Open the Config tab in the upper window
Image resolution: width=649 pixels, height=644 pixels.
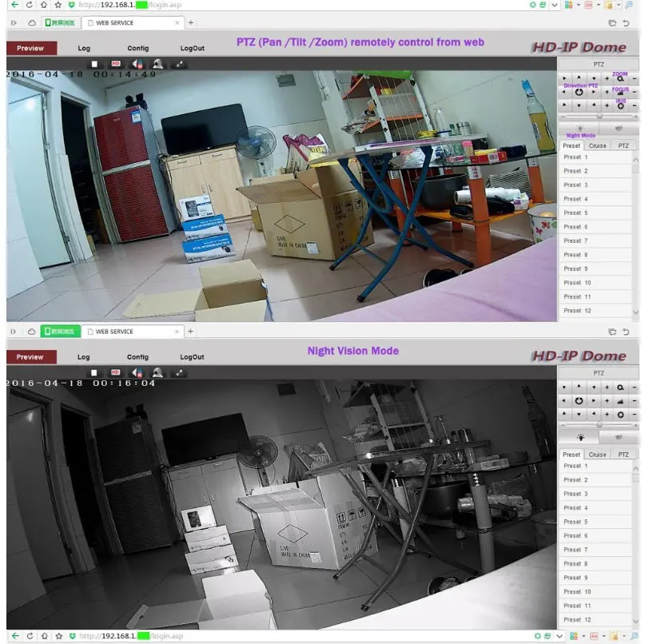coord(137,48)
